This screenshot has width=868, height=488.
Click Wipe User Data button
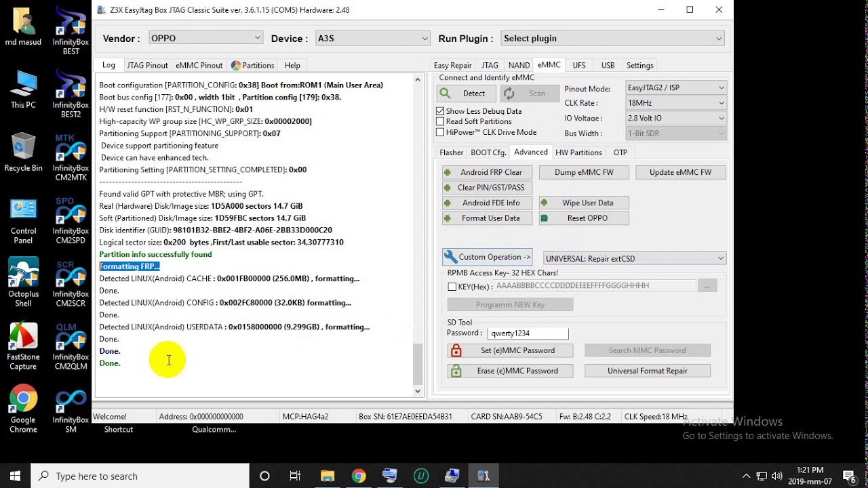tap(584, 203)
